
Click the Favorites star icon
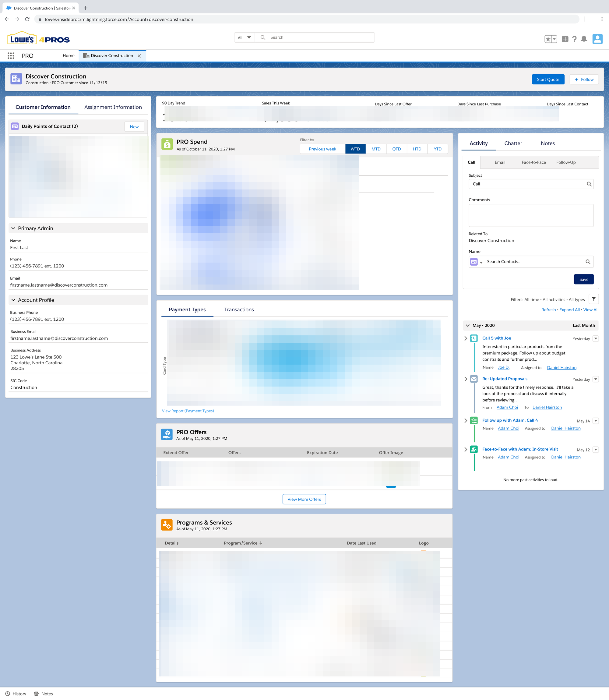[547, 39]
